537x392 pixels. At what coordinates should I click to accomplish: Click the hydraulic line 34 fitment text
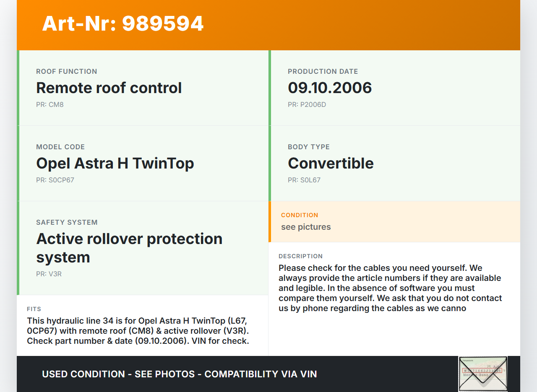click(138, 331)
